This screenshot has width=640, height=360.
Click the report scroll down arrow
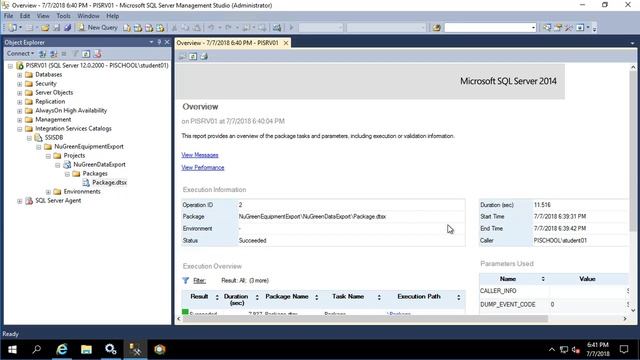tap(633, 310)
